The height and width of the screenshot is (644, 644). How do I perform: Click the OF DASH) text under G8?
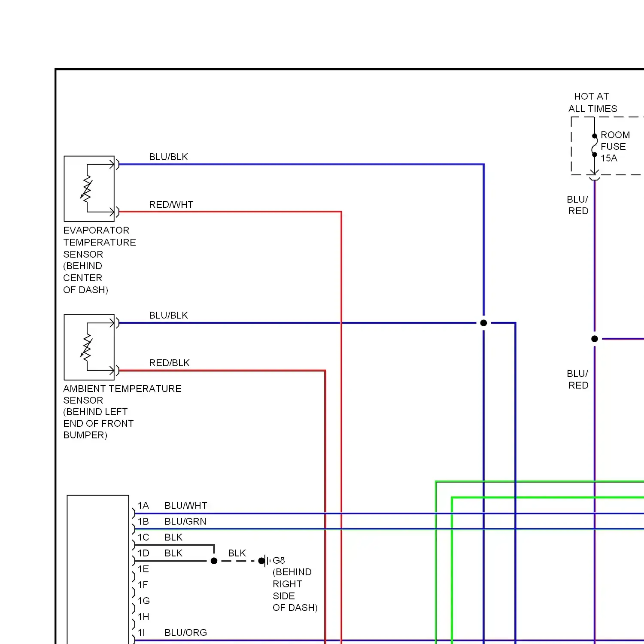(x=295, y=608)
